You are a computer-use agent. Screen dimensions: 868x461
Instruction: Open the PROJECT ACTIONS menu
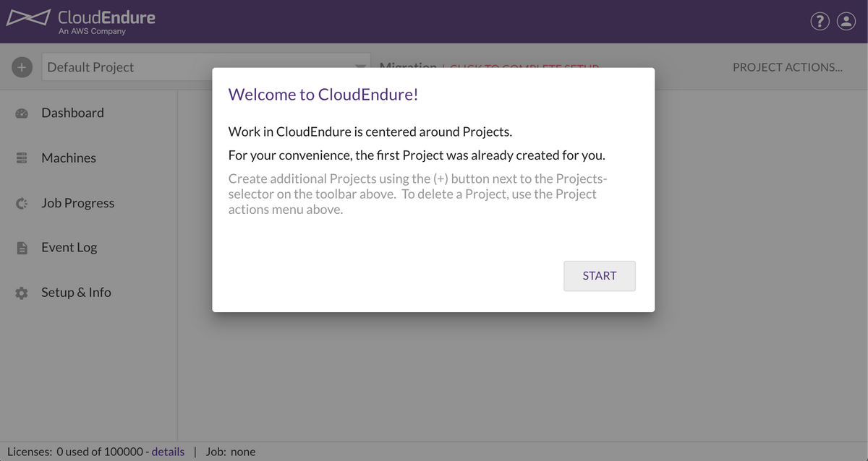point(788,67)
